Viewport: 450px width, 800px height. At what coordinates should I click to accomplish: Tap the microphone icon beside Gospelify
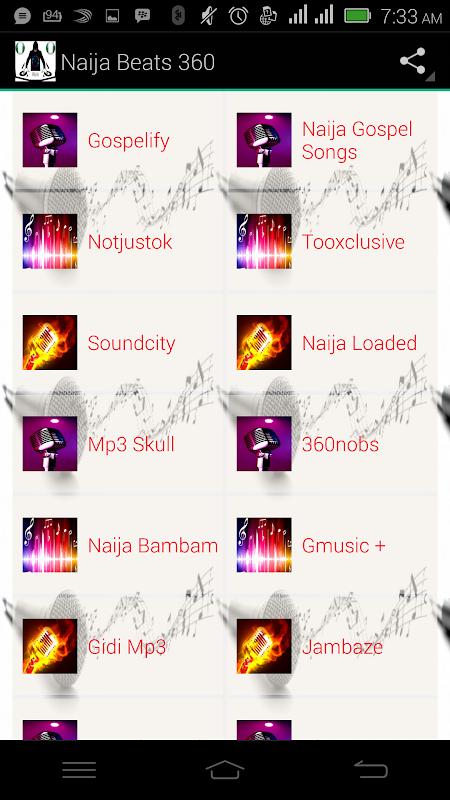pyautogui.click(x=50, y=140)
